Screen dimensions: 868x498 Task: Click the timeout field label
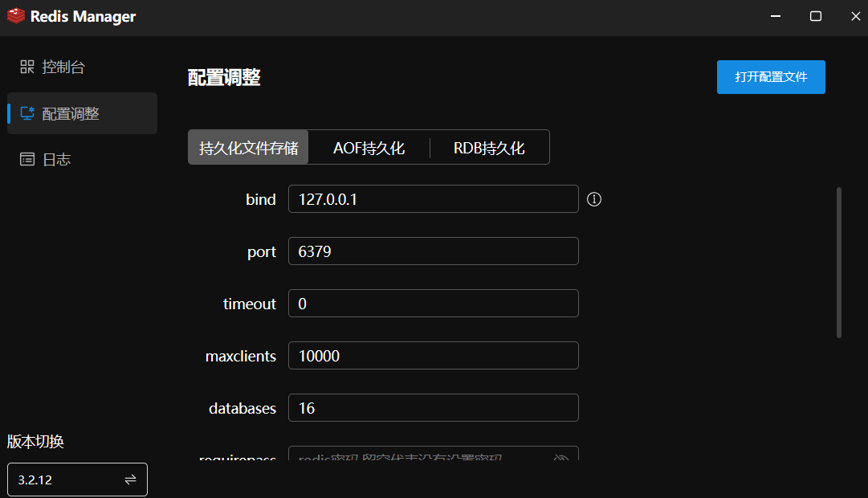click(x=249, y=304)
